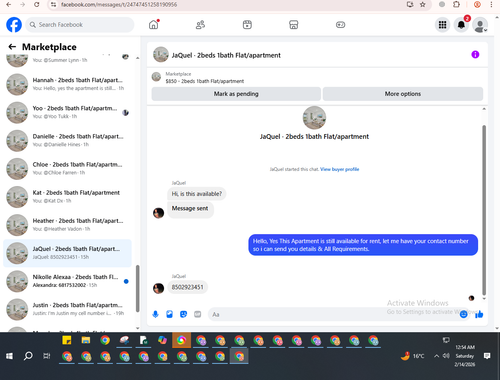Open Hannah's 2beds 1bath conversation
This screenshot has width=500, height=380.
tap(68, 84)
